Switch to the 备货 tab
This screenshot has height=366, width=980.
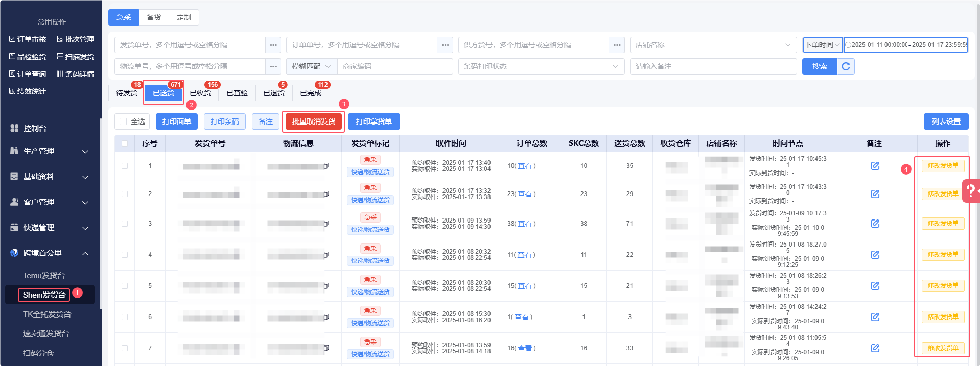click(x=154, y=17)
